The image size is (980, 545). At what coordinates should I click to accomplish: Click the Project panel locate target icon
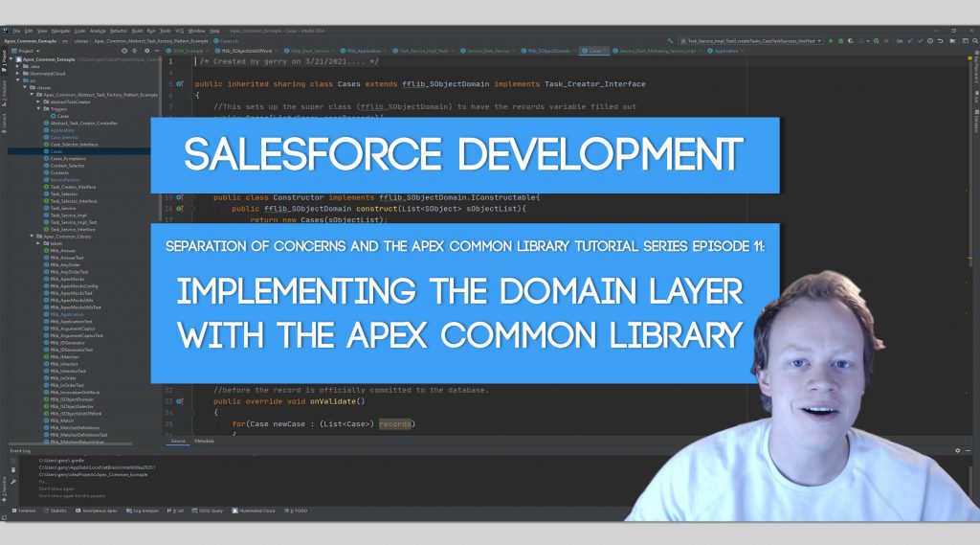124,51
